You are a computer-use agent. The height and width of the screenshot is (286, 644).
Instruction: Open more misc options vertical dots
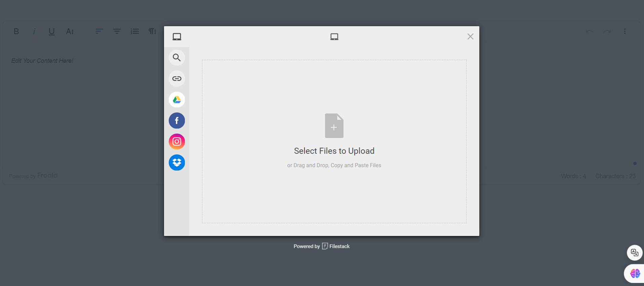625,31
